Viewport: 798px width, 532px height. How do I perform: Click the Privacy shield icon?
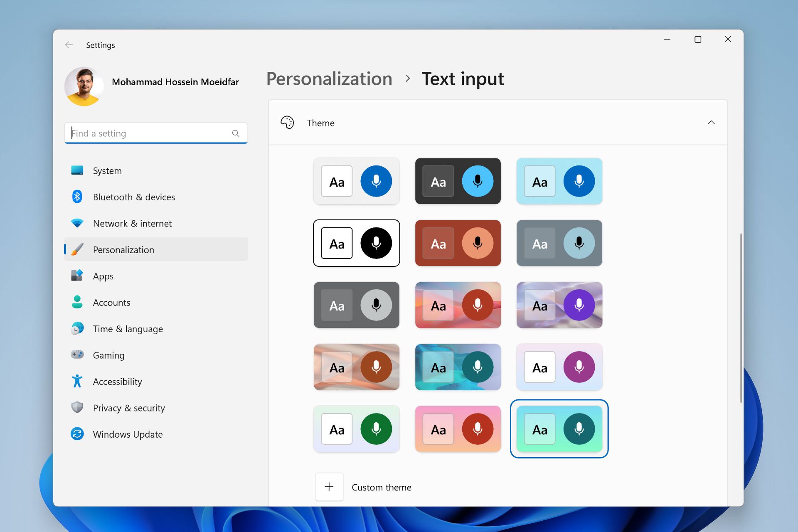tap(77, 407)
